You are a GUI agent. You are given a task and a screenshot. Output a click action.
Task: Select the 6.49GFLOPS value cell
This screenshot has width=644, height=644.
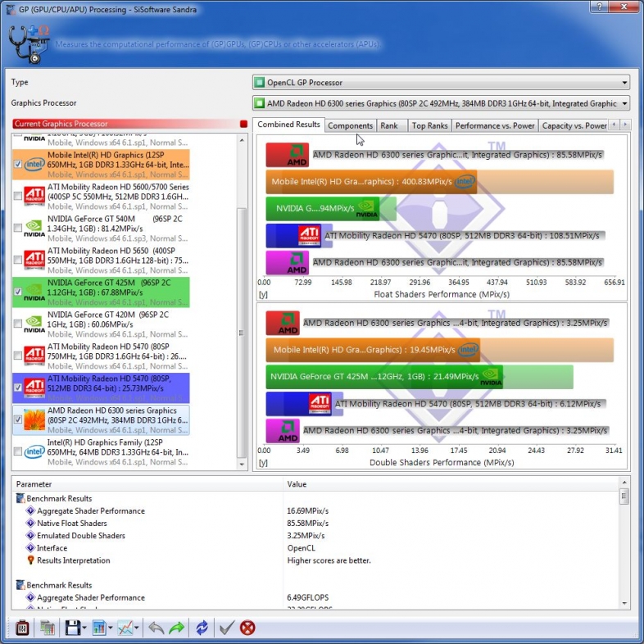click(x=307, y=597)
